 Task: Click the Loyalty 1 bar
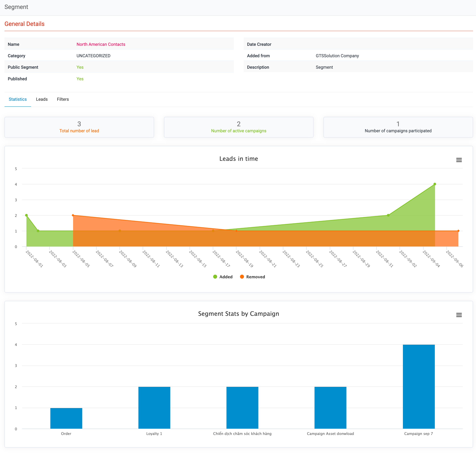pyautogui.click(x=154, y=408)
